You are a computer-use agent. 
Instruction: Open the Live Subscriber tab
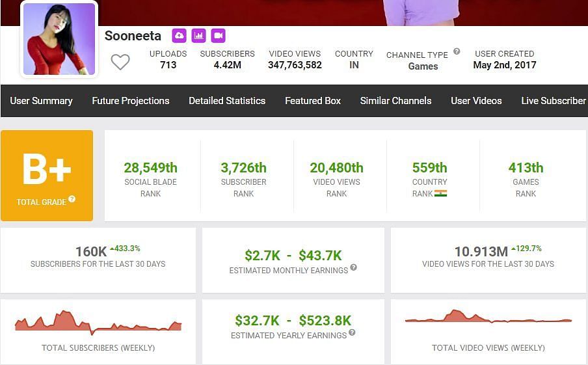pos(554,101)
